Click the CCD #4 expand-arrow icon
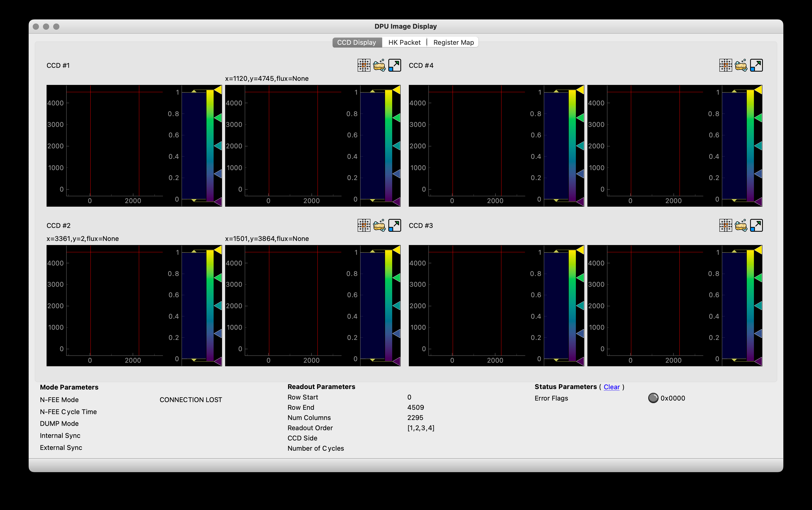 click(x=756, y=65)
